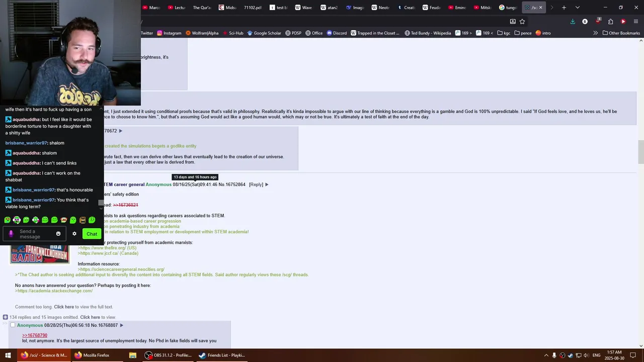Switch to the atan2 Wikipedia tab

point(329,8)
